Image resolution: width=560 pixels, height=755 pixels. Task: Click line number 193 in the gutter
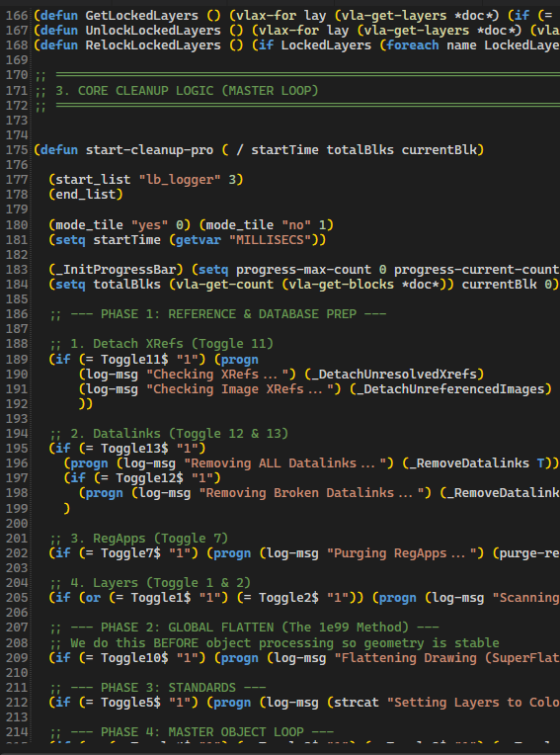point(17,418)
